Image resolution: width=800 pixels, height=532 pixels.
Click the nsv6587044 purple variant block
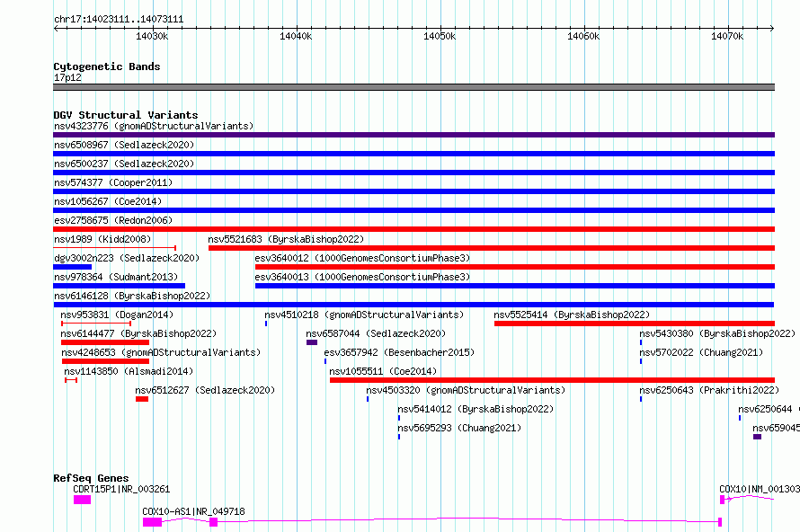pos(312,342)
